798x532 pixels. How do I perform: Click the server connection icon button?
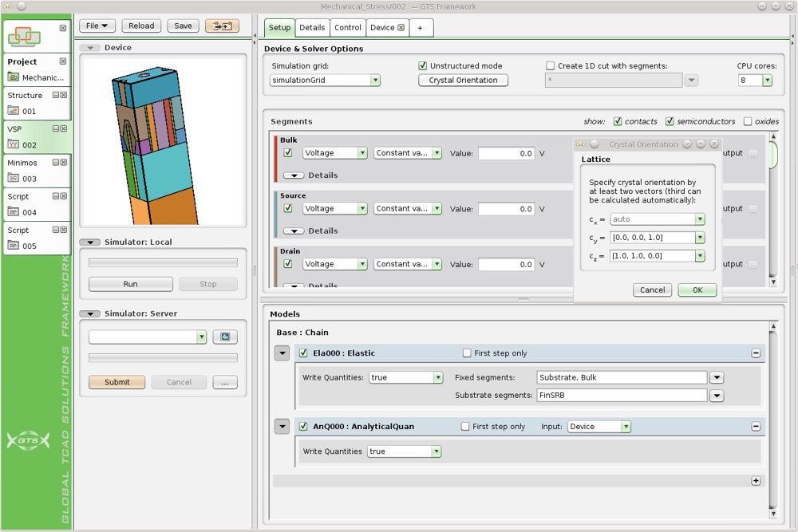[225, 337]
